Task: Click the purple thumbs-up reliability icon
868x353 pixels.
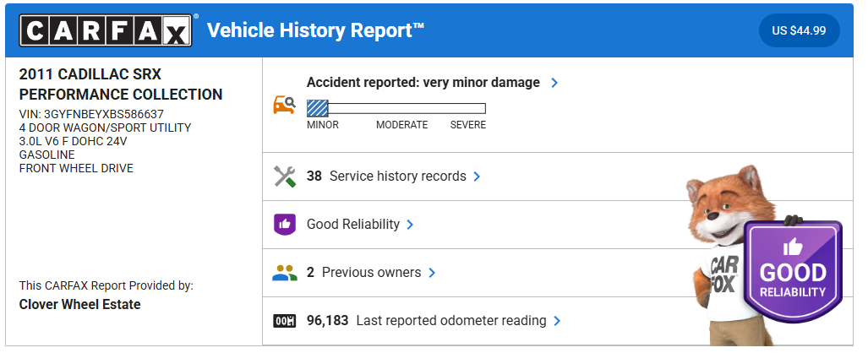Action: [285, 225]
